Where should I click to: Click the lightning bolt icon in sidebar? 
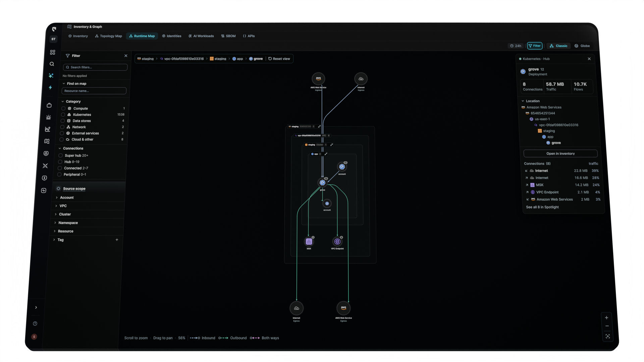pyautogui.click(x=50, y=87)
